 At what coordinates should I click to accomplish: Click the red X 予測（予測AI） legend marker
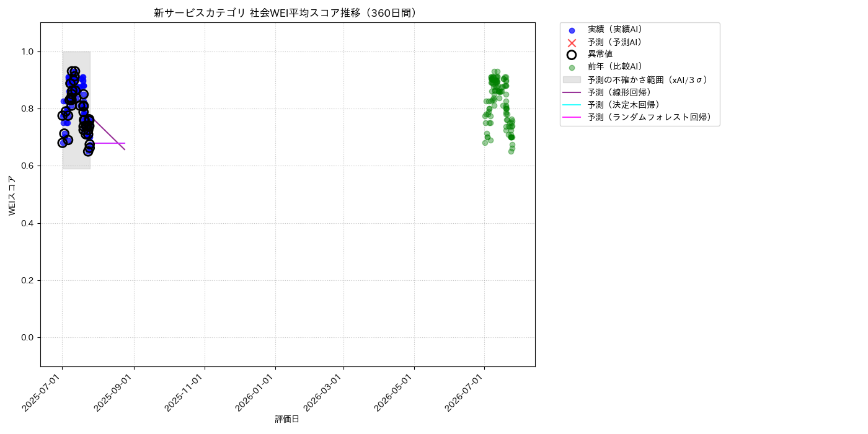tap(572, 43)
